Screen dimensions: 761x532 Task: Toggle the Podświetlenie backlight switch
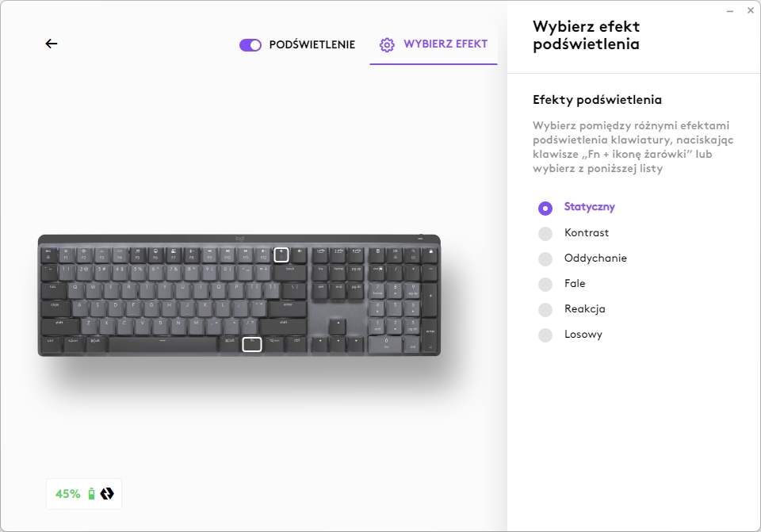(x=250, y=45)
